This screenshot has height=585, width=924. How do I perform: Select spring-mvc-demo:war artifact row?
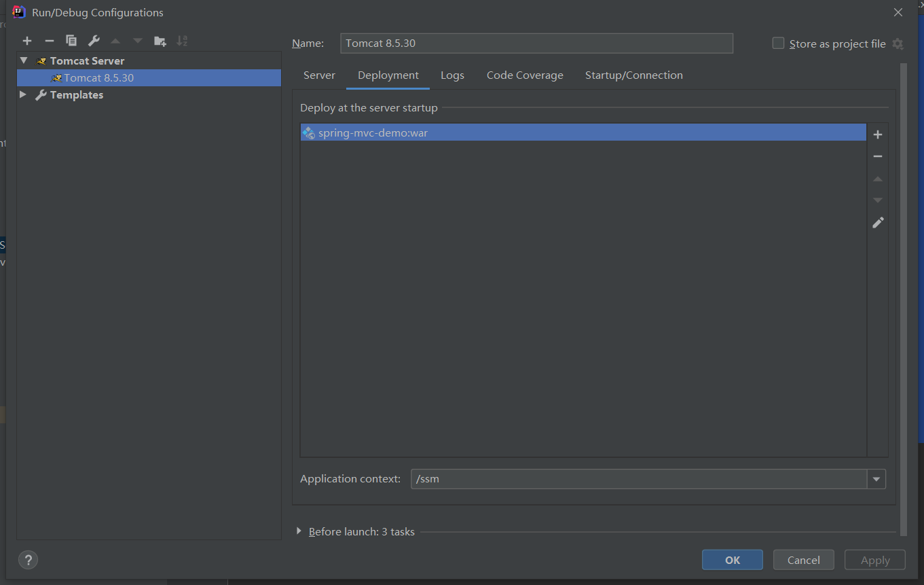583,132
